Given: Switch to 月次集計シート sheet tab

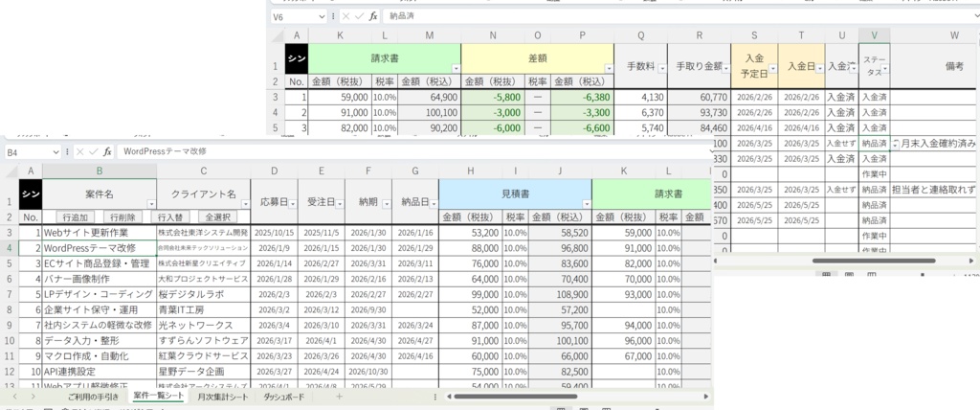Looking at the screenshot, I should [222, 397].
